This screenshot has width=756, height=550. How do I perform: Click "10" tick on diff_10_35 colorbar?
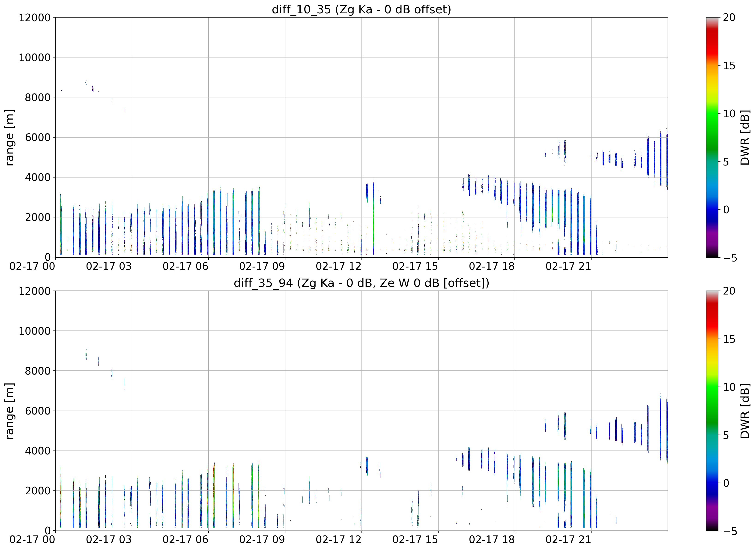click(x=729, y=113)
